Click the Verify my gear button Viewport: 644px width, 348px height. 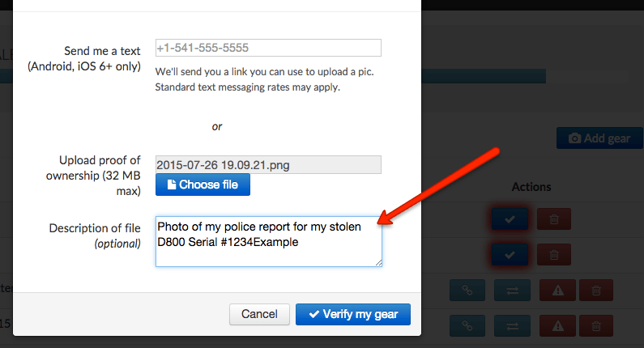point(353,314)
